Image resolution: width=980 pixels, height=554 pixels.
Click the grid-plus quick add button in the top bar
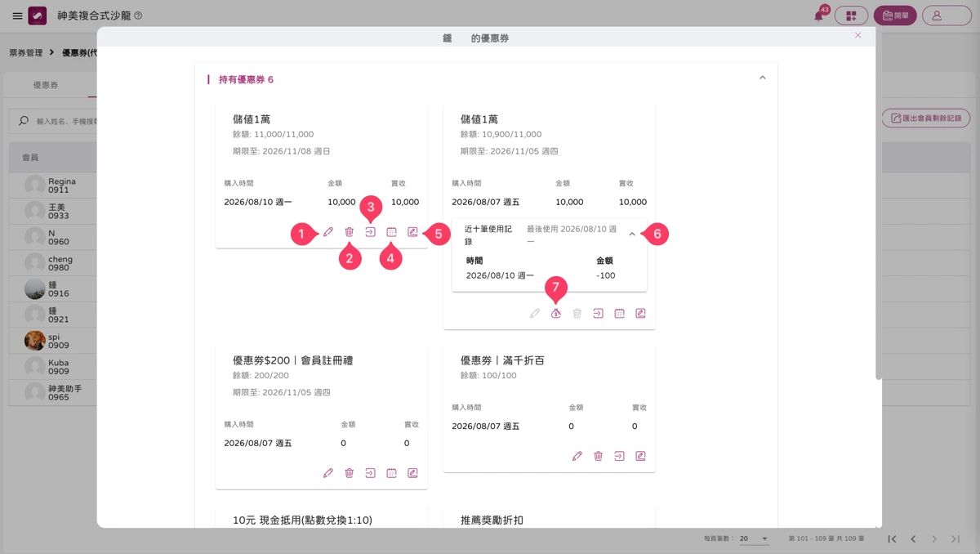(x=851, y=16)
